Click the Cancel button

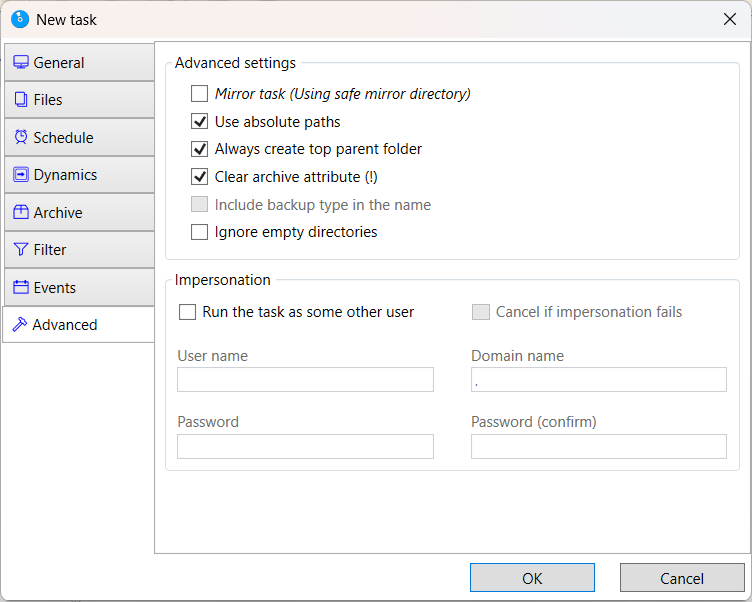(681, 578)
